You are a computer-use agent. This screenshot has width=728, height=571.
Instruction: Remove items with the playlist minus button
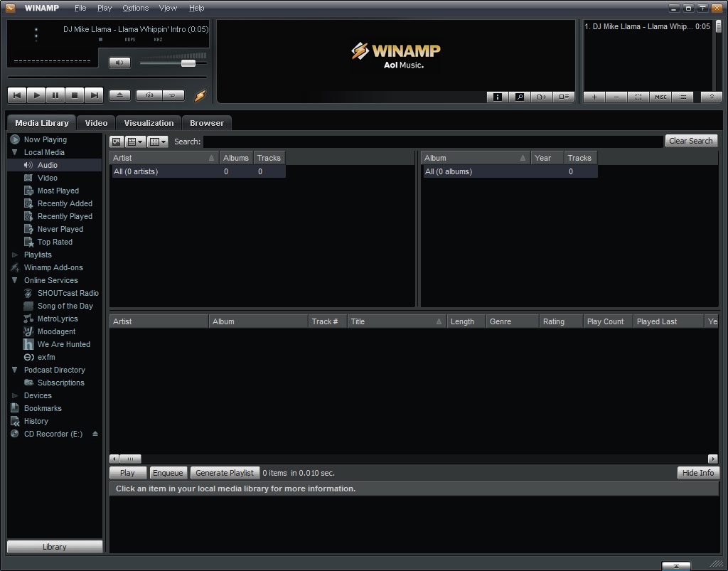[616, 97]
